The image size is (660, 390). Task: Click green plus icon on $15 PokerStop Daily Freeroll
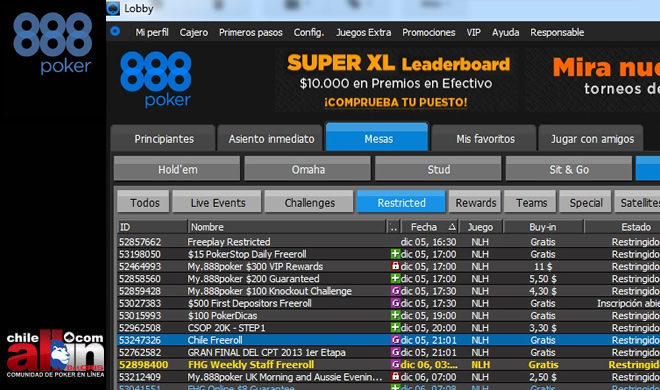tap(395, 254)
